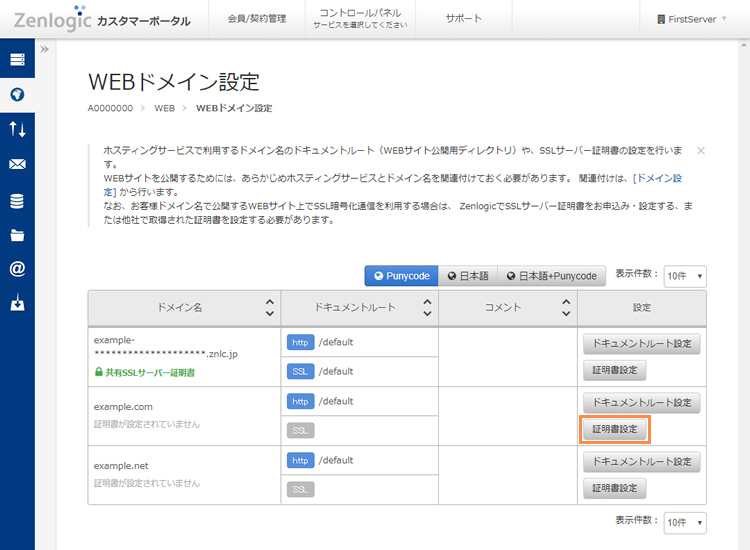Select the globe WEB icon in sidebar

point(17,95)
